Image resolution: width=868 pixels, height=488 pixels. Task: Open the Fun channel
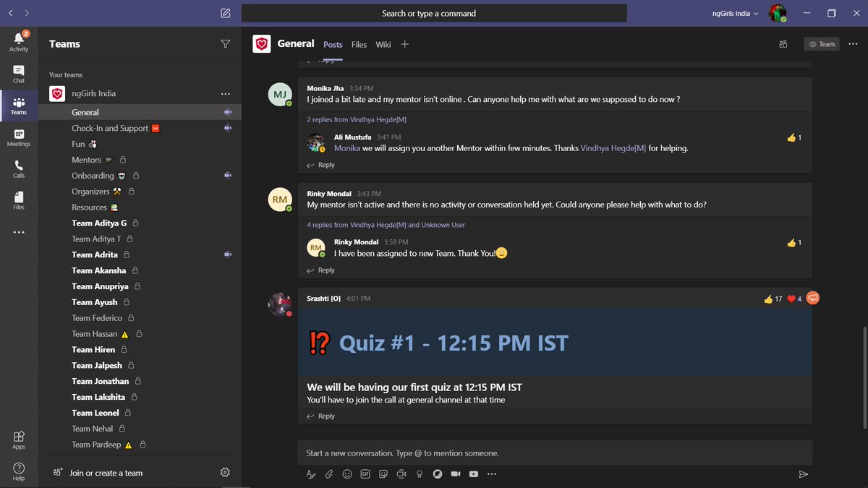140,144
